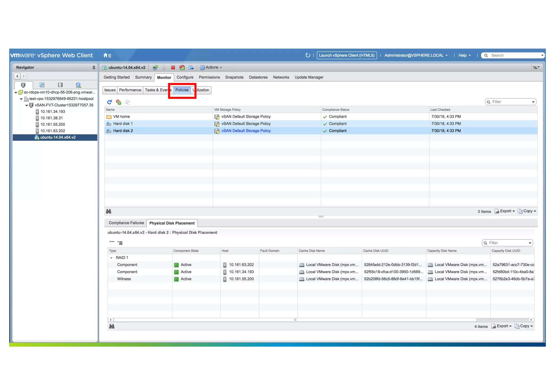
Task: Click the vSAN Default Storage Policy link
Action: click(x=246, y=131)
